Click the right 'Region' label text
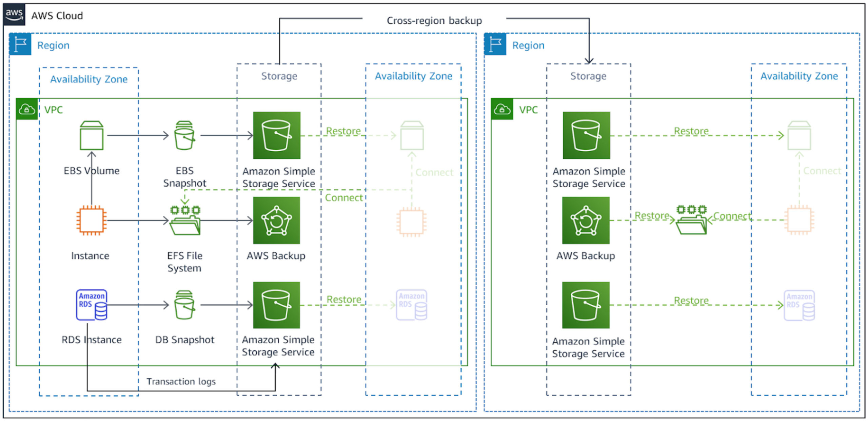Viewport: 868px width, 421px height. coord(528,45)
